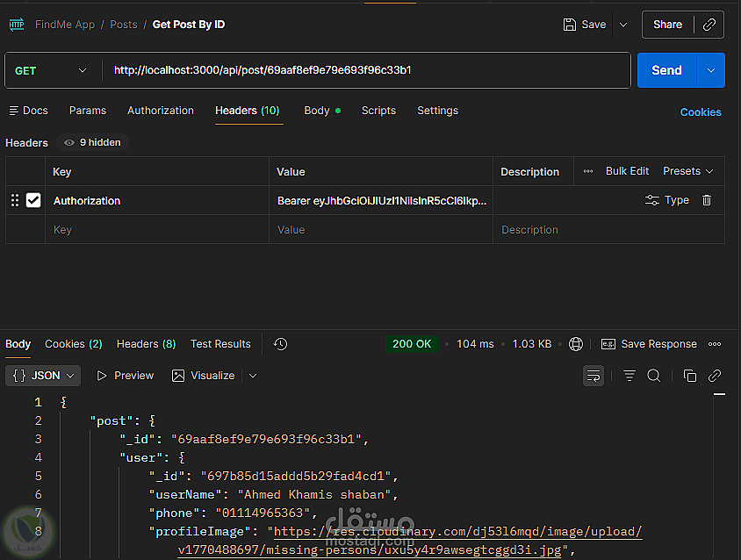
Task: Copy the response body to clipboard
Action: [690, 376]
